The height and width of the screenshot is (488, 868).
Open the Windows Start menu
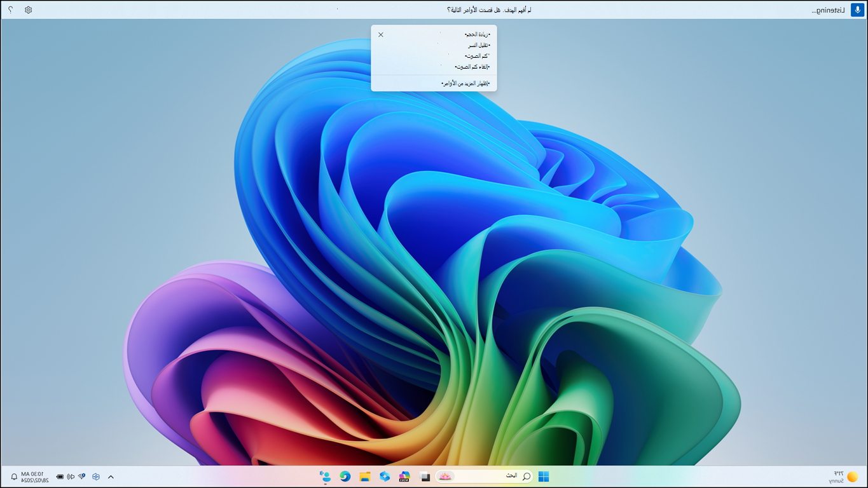click(544, 477)
